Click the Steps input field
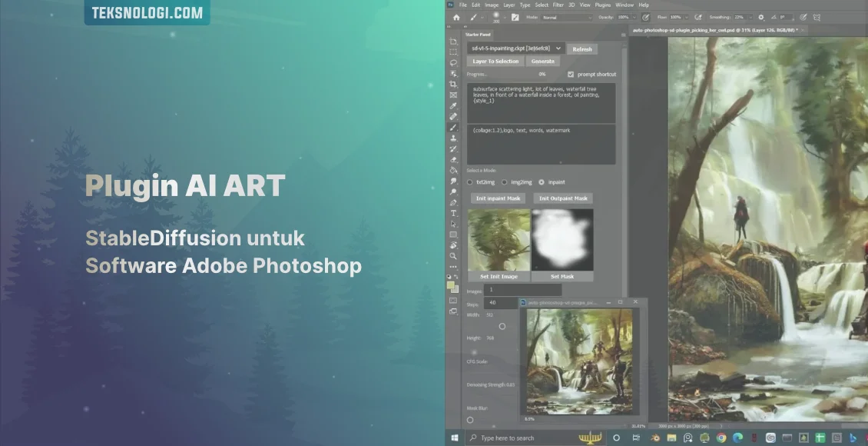The height and width of the screenshot is (446, 868). [x=502, y=303]
